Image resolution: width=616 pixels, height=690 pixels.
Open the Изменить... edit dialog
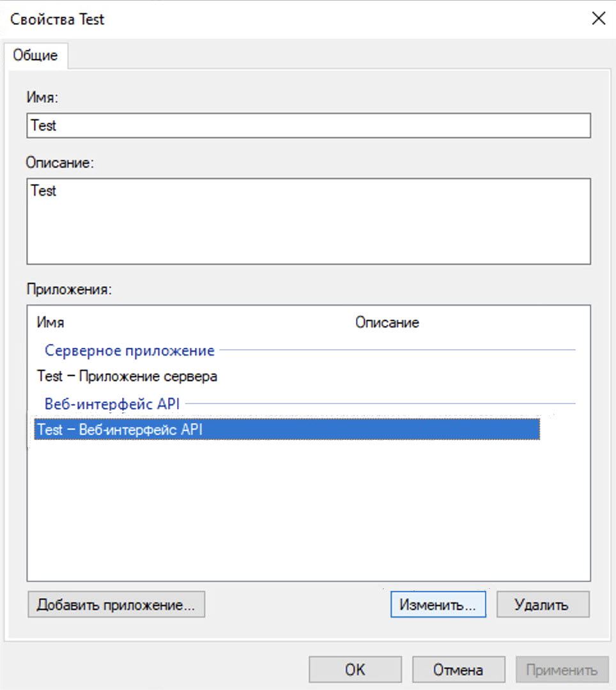438,605
